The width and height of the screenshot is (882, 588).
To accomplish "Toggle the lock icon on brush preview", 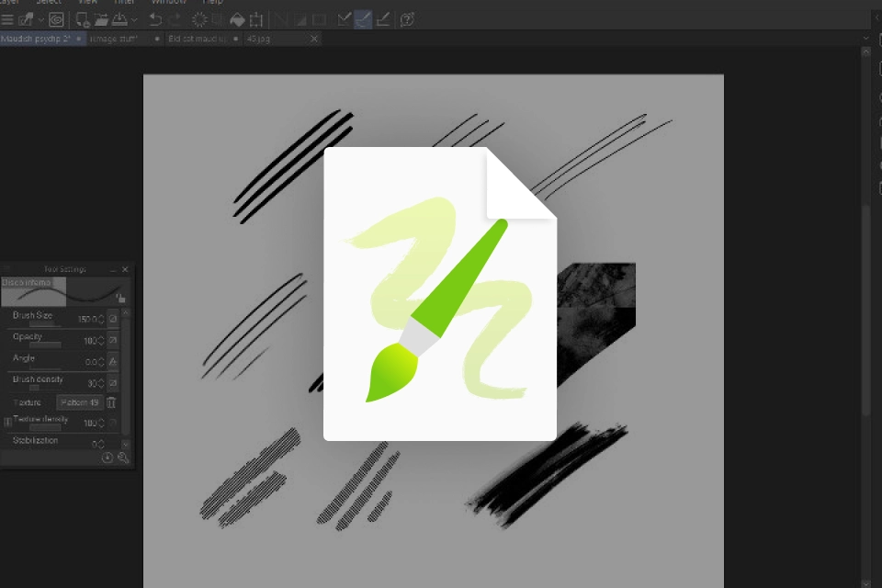I will click(x=121, y=298).
